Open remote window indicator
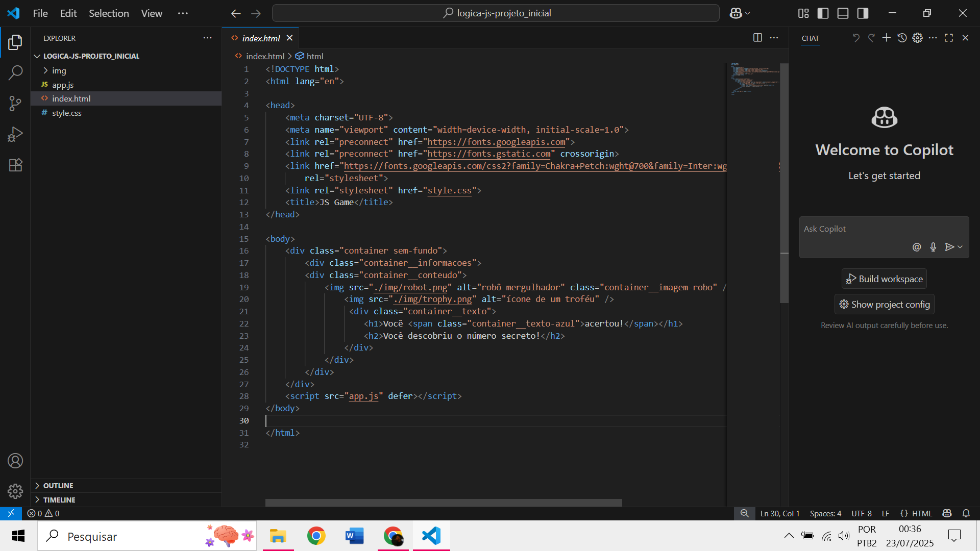980x551 pixels. point(11,513)
